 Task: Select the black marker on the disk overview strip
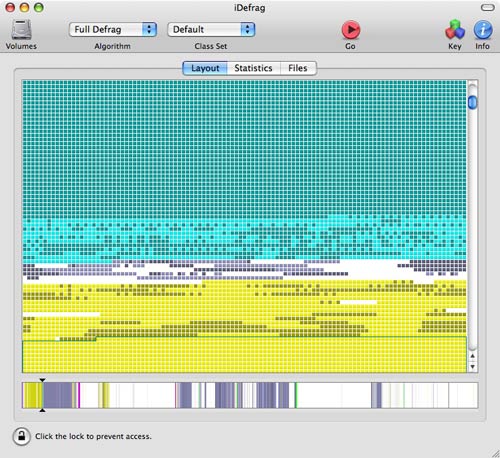(42, 380)
